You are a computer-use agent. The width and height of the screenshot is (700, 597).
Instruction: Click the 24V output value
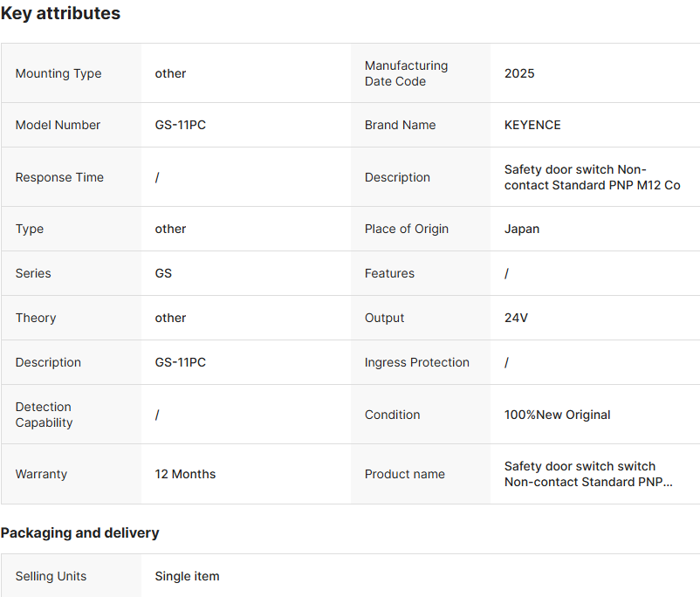(x=516, y=318)
